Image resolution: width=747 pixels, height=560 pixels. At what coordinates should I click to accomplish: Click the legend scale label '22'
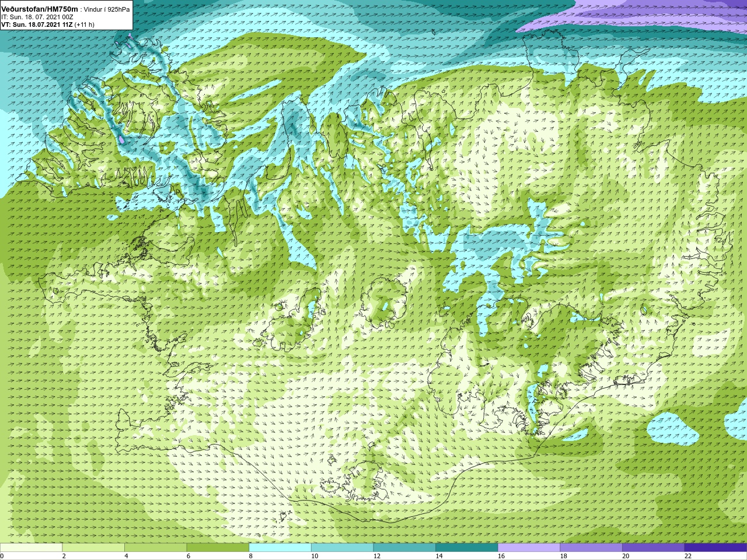[688, 556]
